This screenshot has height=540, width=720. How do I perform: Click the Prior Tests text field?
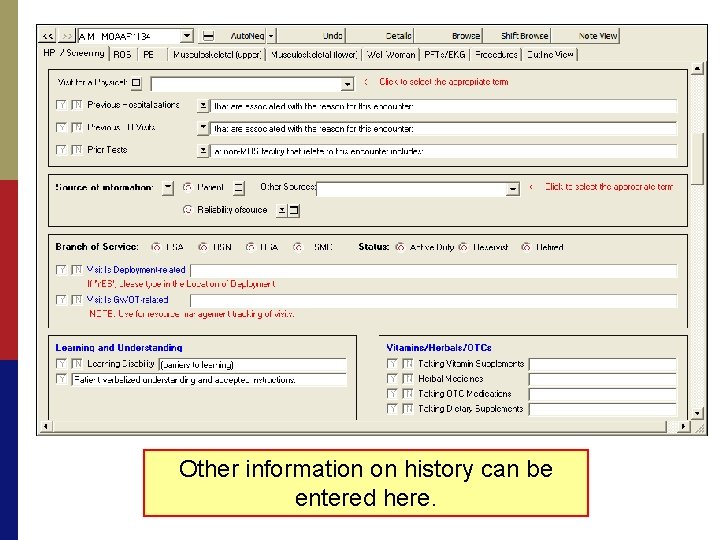click(x=444, y=151)
